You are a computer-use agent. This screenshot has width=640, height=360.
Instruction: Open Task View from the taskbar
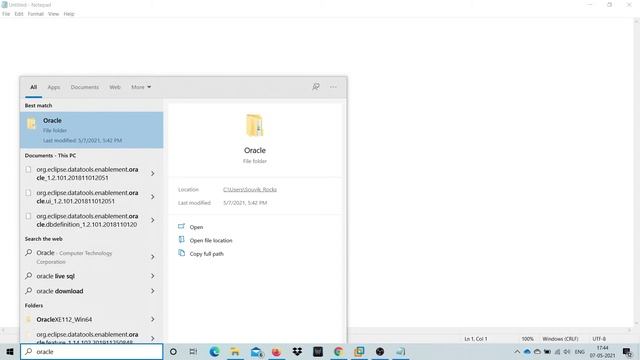(193, 351)
